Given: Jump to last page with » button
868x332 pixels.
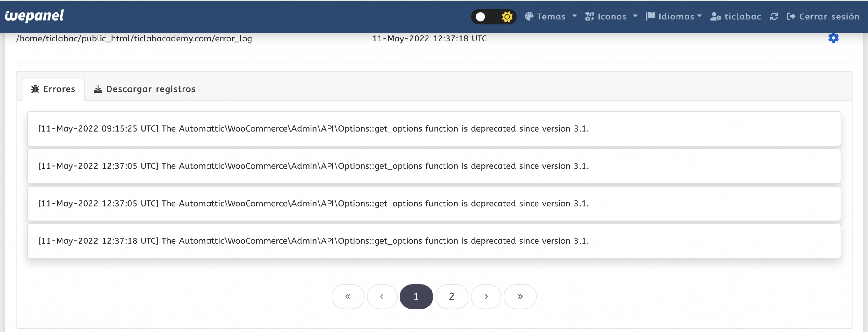Looking at the screenshot, I should pos(520,296).
